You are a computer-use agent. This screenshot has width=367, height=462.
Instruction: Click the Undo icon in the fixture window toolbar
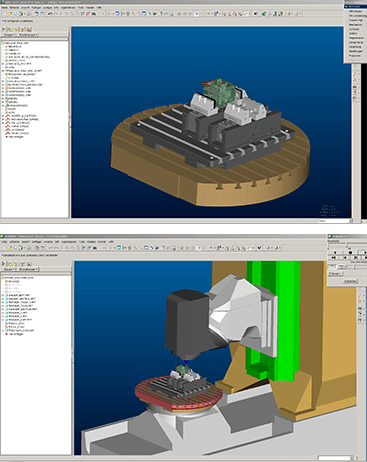coord(50,14)
